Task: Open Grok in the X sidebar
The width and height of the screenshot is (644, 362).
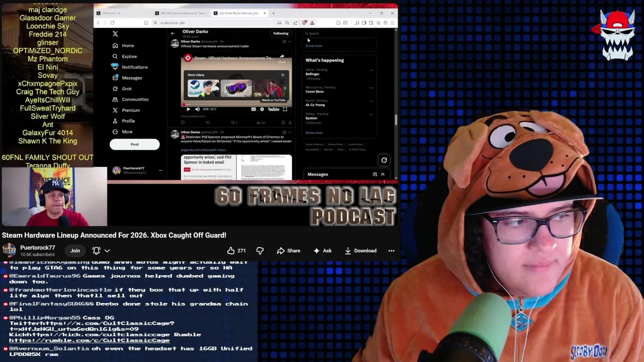Action: pyautogui.click(x=122, y=88)
